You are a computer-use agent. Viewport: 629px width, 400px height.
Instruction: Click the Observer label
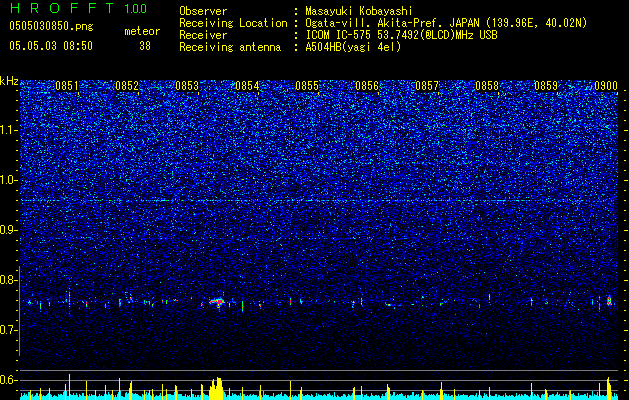(x=203, y=11)
